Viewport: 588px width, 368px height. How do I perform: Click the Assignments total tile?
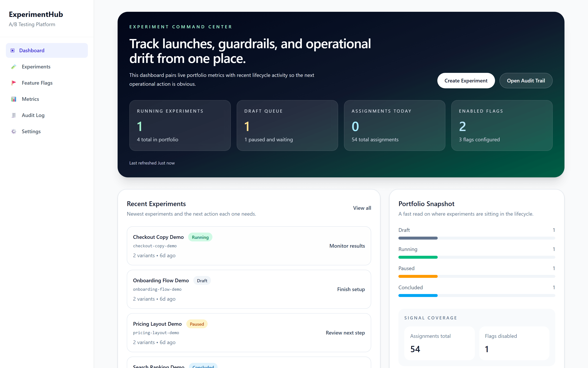pos(439,343)
